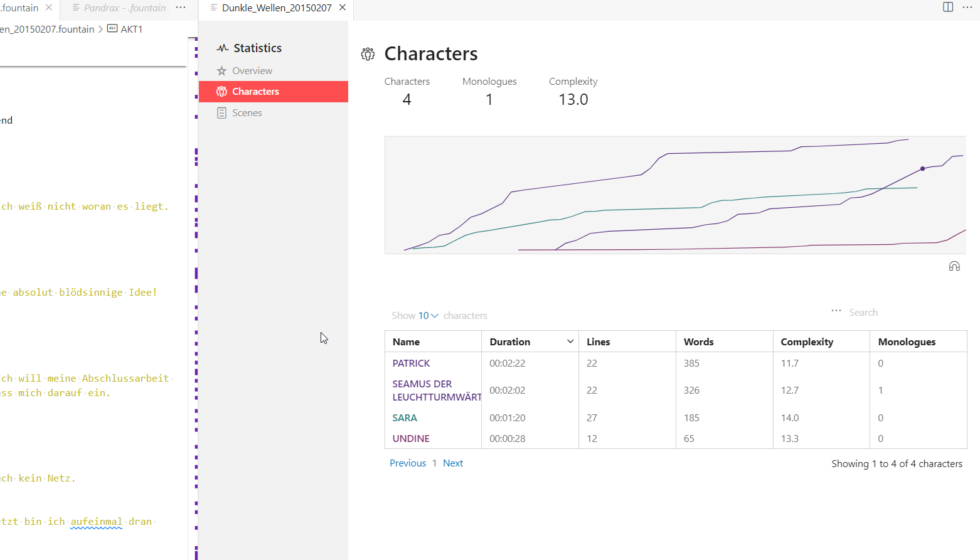The height and width of the screenshot is (560, 980).
Task: Click editor line 'absolut blödsinnige Idee!'
Action: pyautogui.click(x=84, y=293)
